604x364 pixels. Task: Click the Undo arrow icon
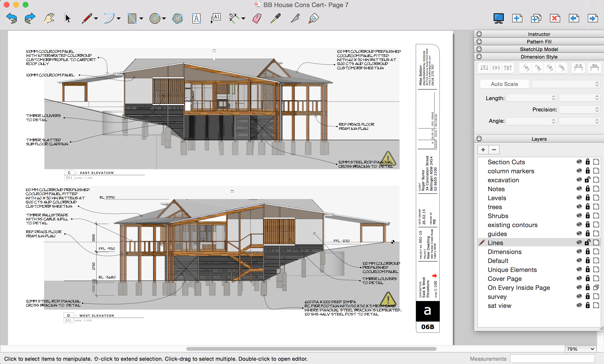(x=12, y=18)
